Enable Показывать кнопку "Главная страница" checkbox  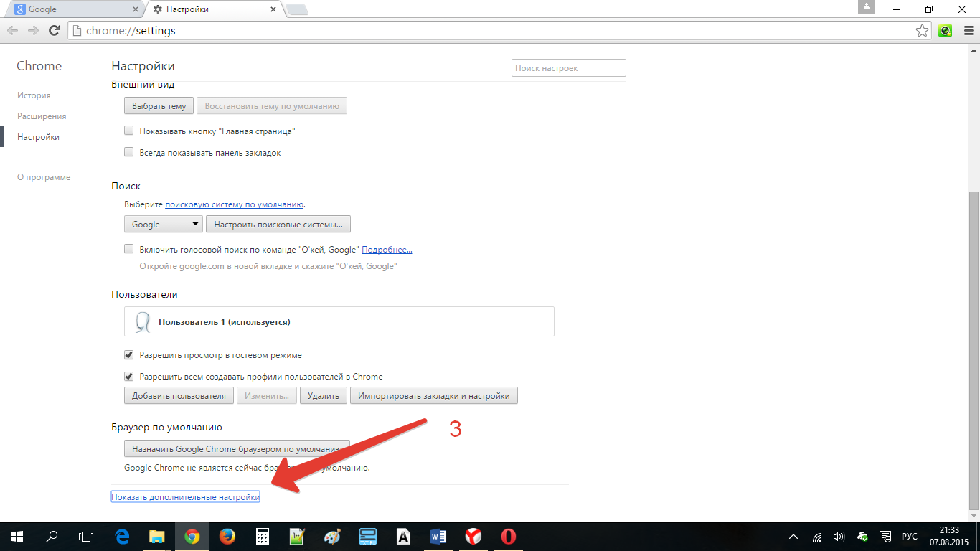pos(129,131)
